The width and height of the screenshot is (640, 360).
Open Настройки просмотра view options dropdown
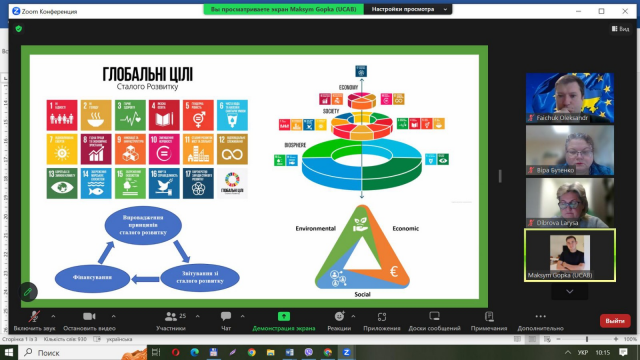tap(408, 9)
